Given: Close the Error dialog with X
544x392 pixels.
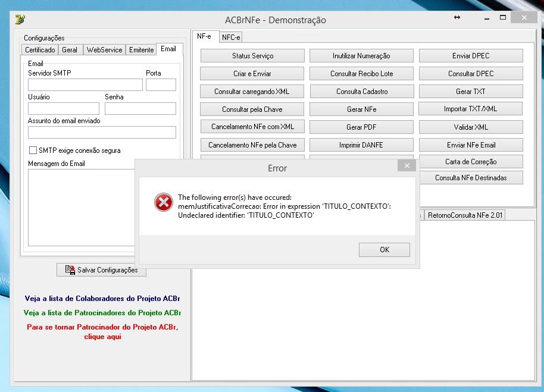Looking at the screenshot, I should (x=407, y=166).
